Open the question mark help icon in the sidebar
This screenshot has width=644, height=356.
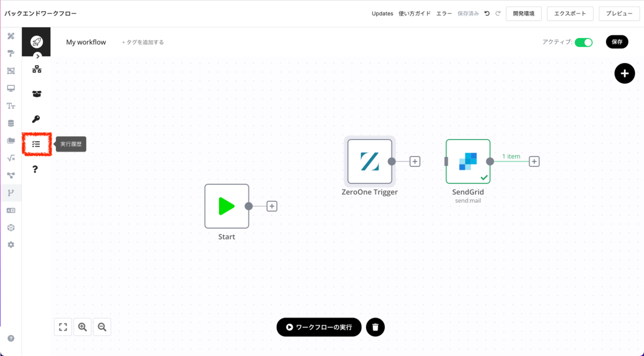[x=35, y=169]
